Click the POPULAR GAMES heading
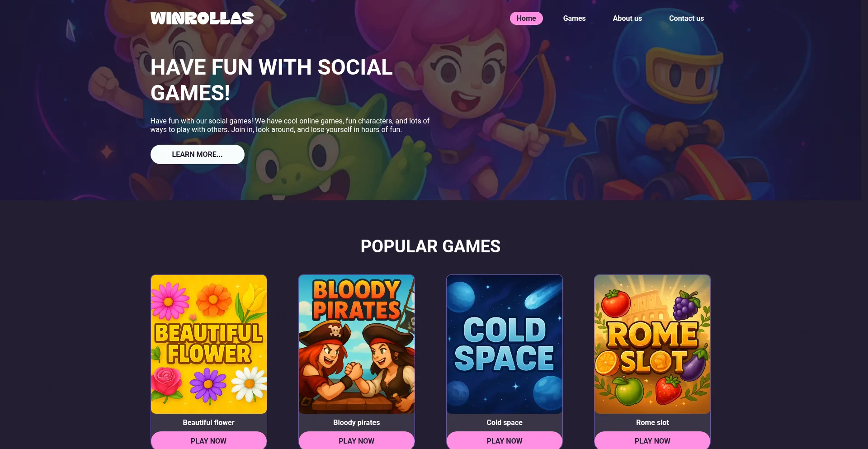868x449 pixels. coord(430,246)
